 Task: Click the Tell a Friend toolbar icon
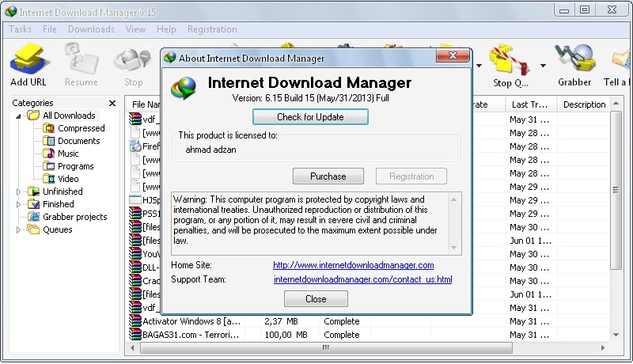point(622,60)
